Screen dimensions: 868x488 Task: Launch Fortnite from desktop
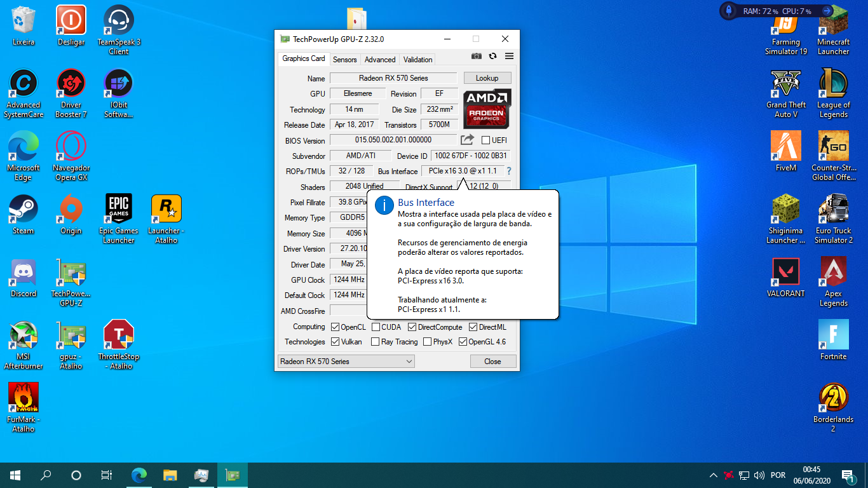pos(834,341)
